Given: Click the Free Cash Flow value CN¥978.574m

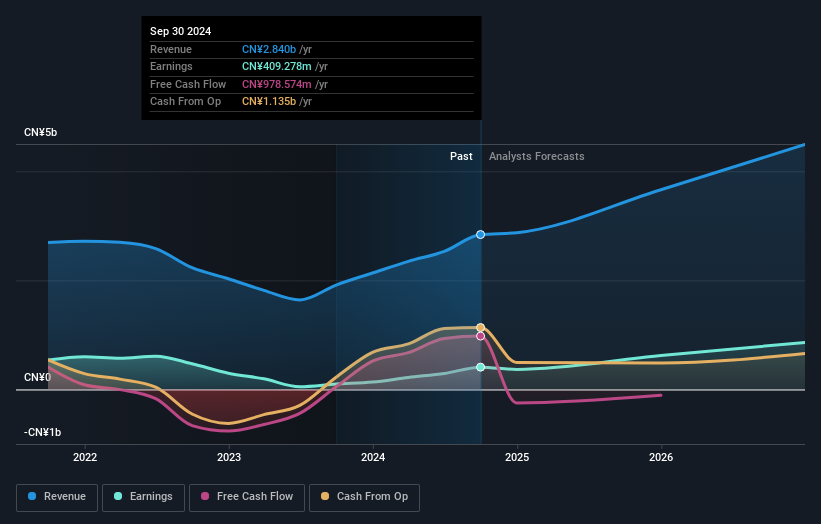Looking at the screenshot, I should click(x=276, y=84).
